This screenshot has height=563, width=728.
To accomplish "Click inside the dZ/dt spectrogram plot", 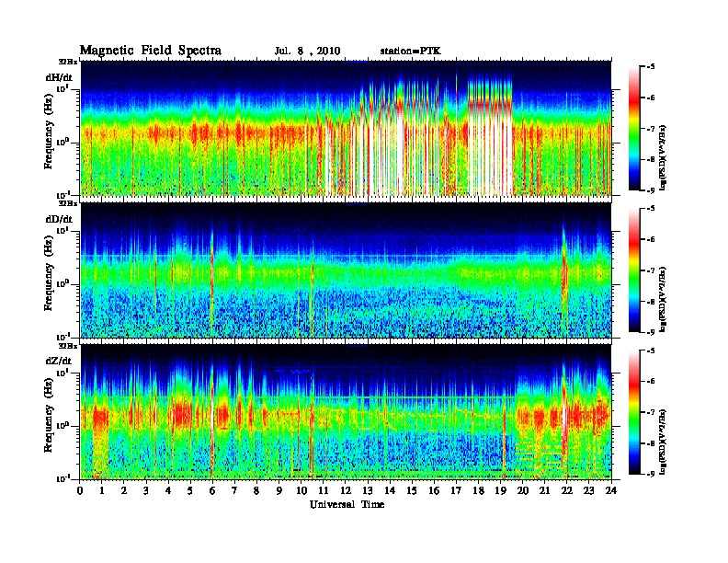I will [x=346, y=412].
